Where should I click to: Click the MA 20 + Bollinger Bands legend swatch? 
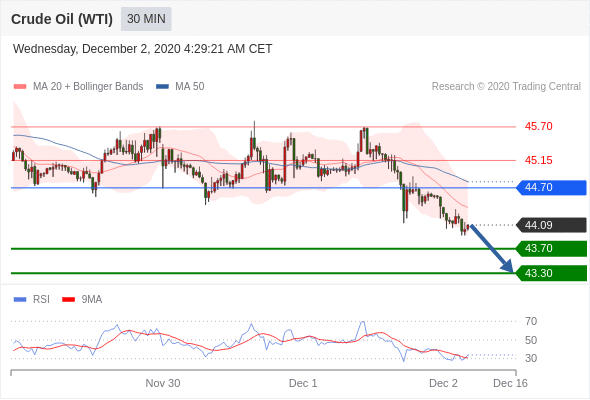click(20, 87)
